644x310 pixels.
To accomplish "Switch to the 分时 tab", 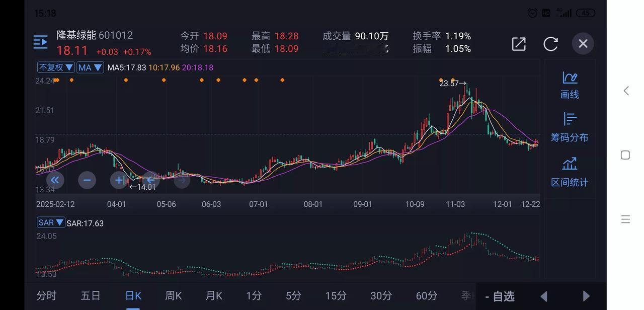I will point(46,296).
